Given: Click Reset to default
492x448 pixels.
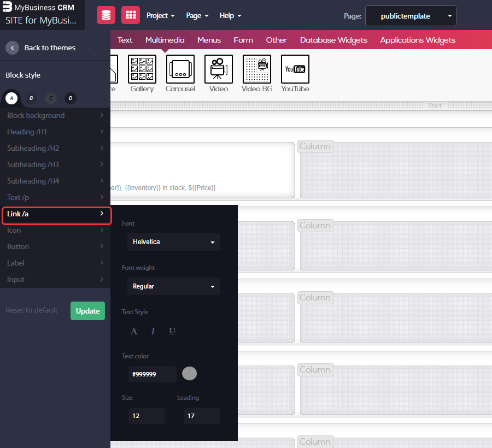Looking at the screenshot, I should (32, 310).
